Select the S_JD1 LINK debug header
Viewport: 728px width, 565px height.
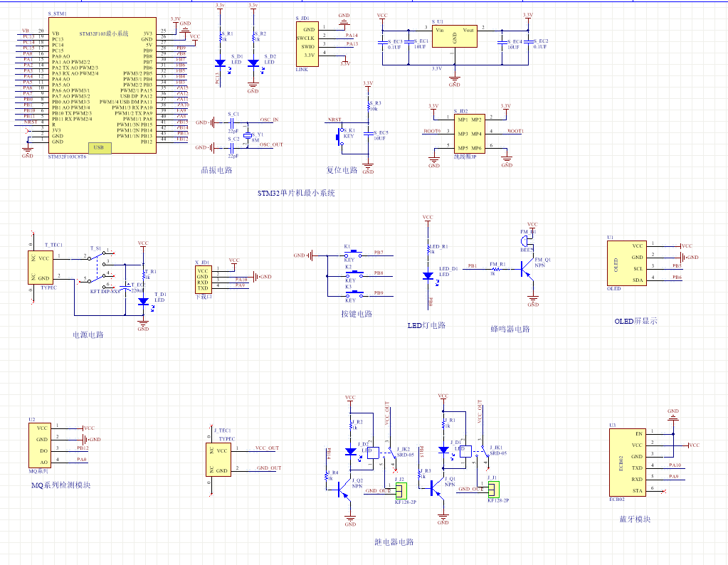tap(308, 43)
